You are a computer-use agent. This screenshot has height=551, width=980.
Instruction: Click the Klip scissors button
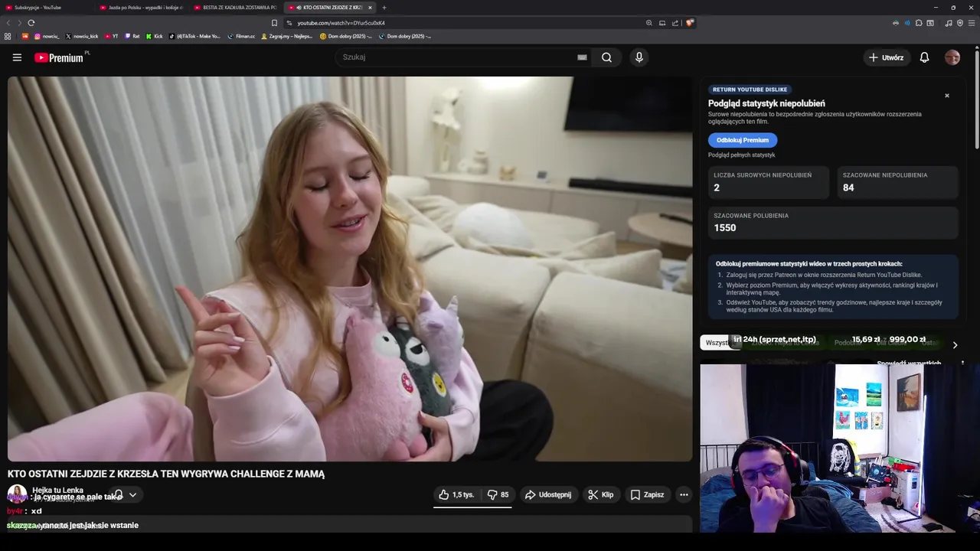601,495
